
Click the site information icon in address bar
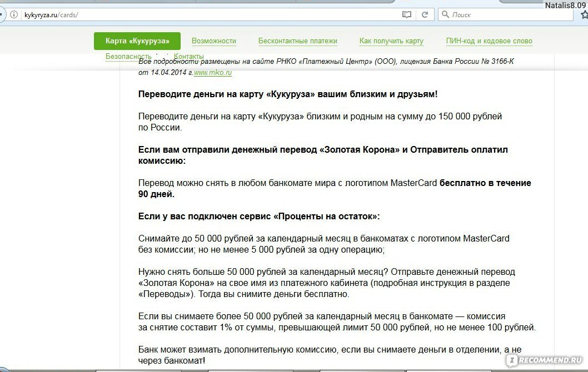14,14
